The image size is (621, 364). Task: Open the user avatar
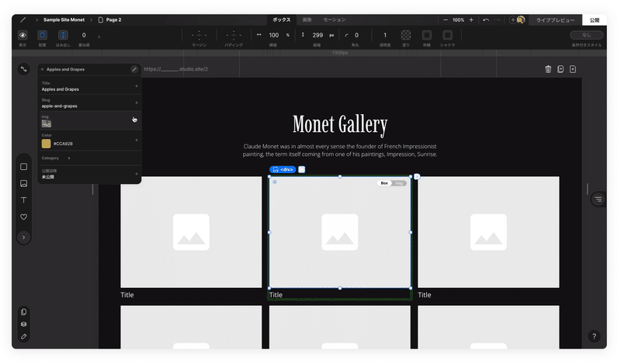[x=521, y=20]
